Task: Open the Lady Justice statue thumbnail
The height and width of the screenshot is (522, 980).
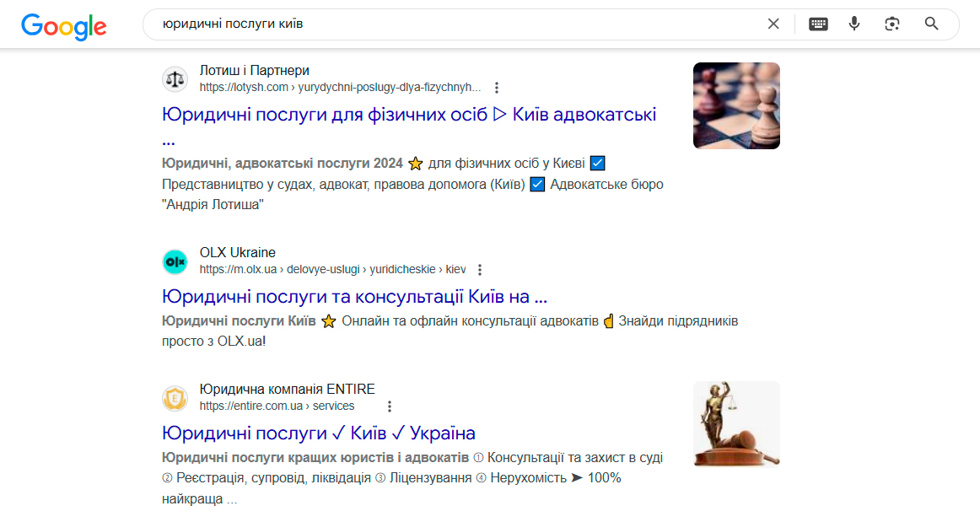Action: click(736, 424)
